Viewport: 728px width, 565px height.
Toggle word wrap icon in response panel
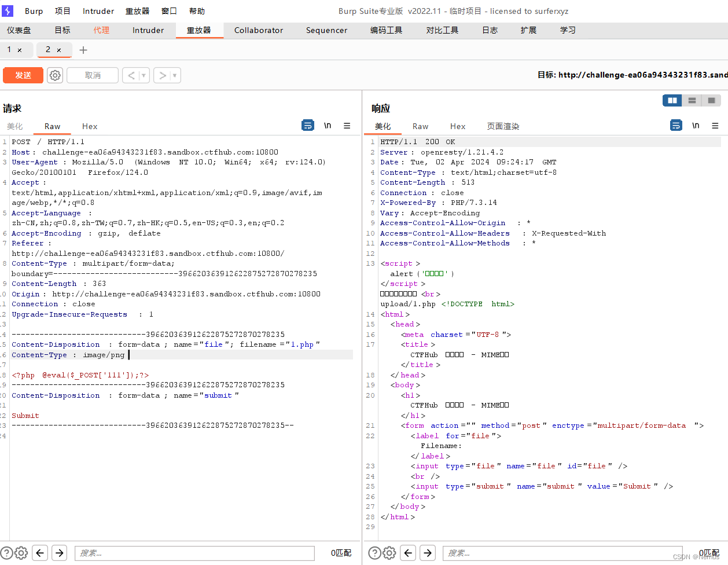[676, 125]
